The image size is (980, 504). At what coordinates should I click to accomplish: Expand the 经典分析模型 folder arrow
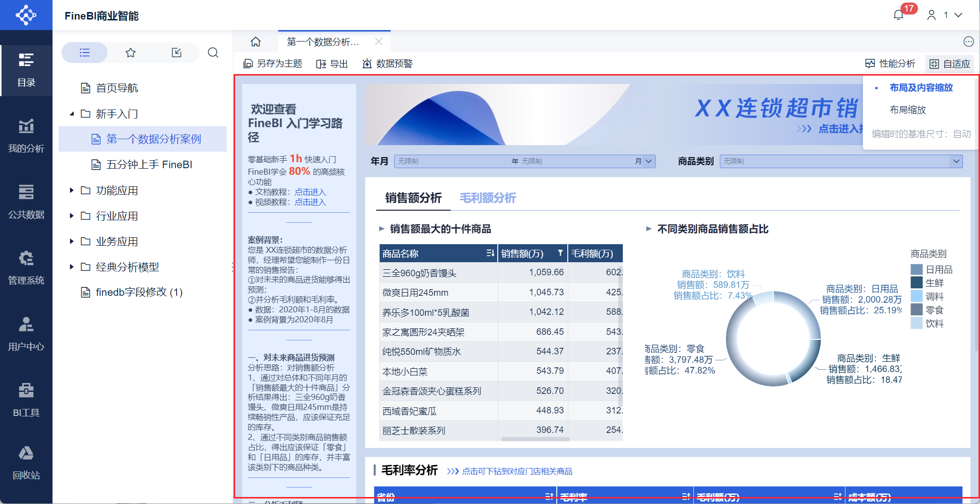[72, 267]
